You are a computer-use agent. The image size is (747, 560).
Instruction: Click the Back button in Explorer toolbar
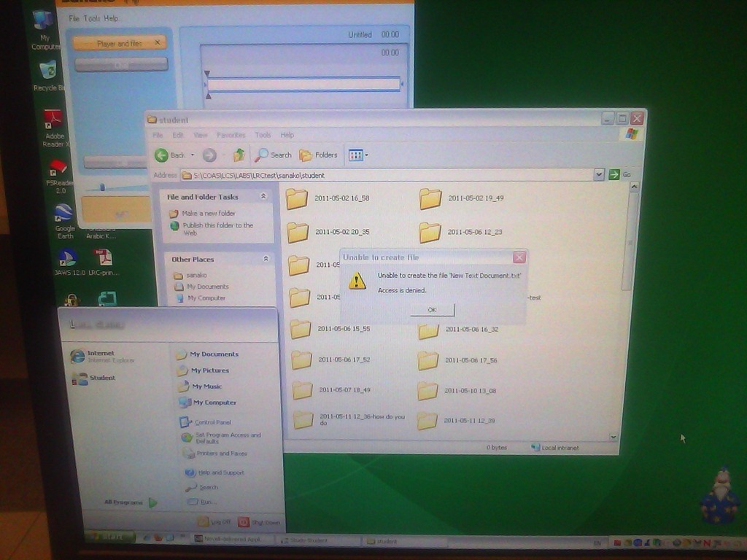point(170,155)
